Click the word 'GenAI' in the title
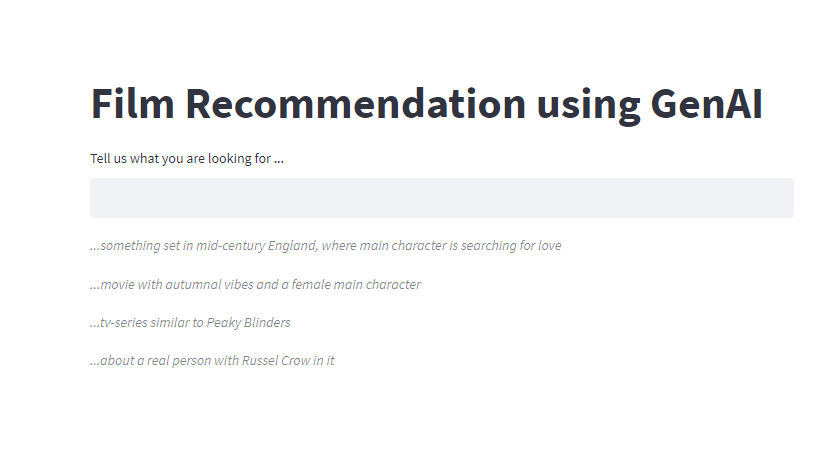The image size is (838, 453). (707, 104)
